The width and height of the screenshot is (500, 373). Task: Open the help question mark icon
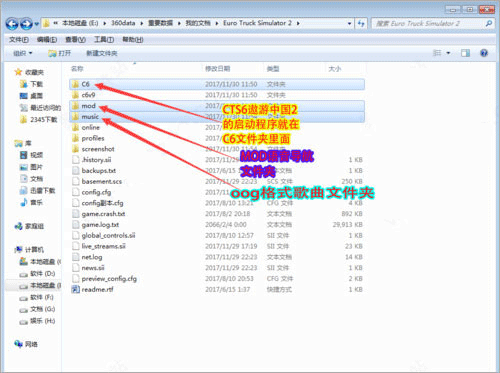(484, 53)
